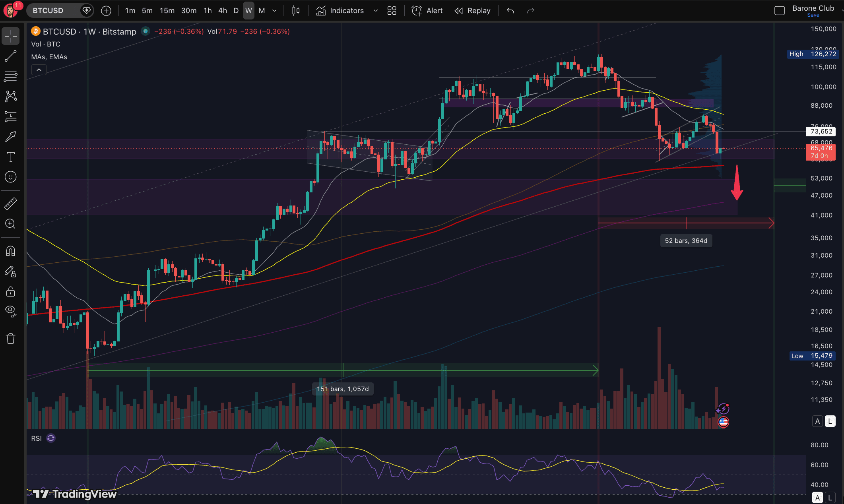
Task: Open the US flag economic event marker
Action: pos(723,422)
